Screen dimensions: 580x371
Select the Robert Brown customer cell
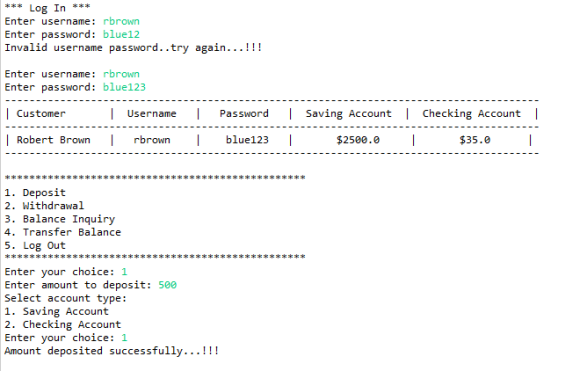(x=53, y=140)
